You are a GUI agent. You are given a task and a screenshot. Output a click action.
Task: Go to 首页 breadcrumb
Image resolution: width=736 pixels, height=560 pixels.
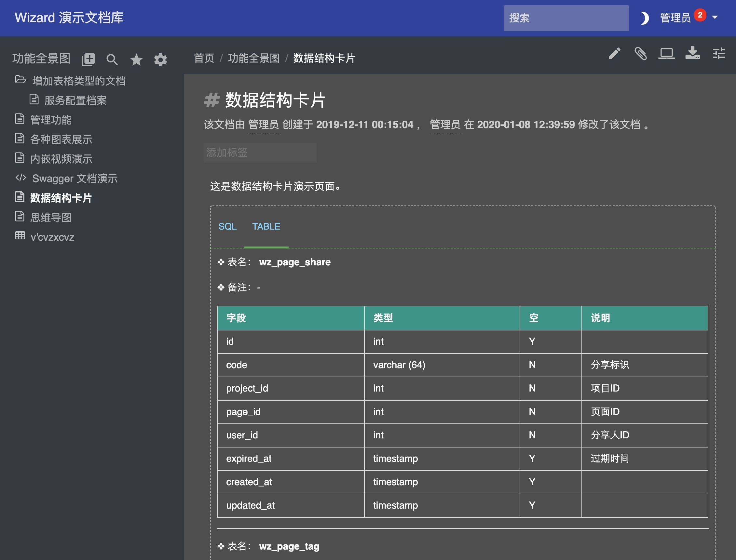point(204,58)
